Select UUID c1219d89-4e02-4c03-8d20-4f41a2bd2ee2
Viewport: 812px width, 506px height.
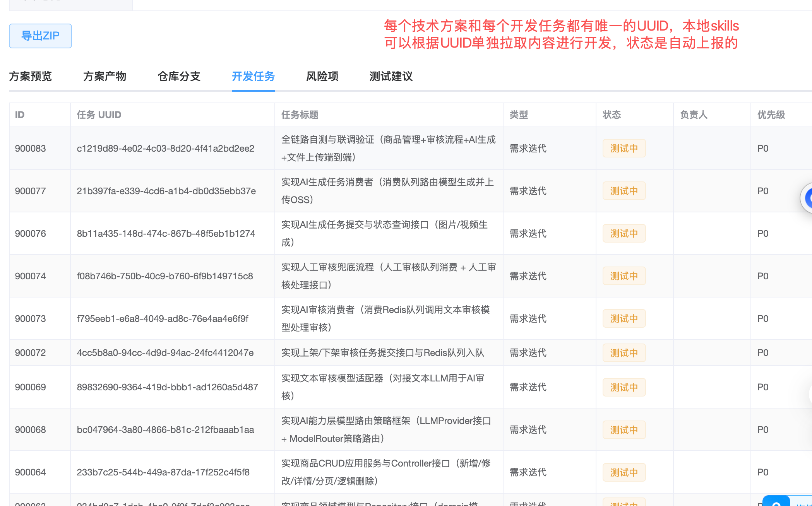(166, 149)
